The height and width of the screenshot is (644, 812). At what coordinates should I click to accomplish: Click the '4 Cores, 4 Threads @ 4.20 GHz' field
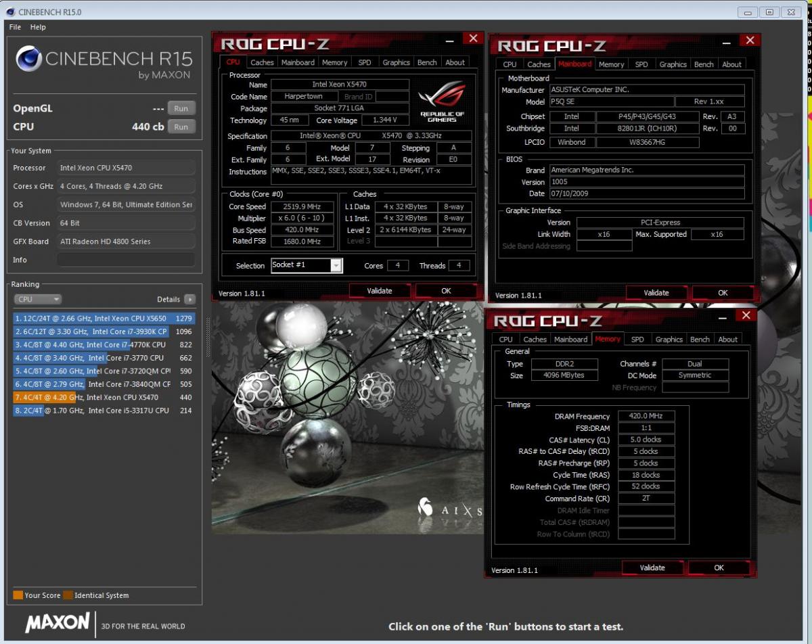point(126,186)
